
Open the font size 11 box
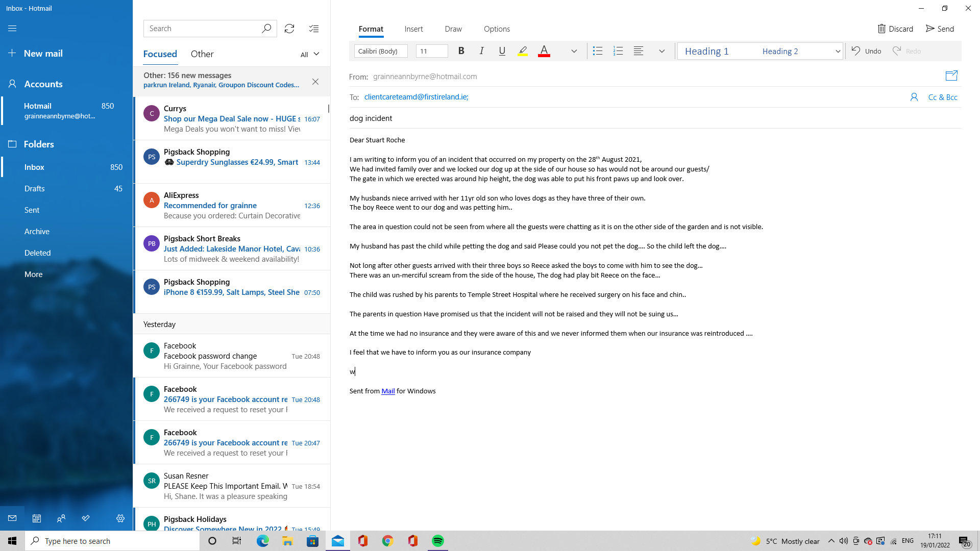[432, 51]
